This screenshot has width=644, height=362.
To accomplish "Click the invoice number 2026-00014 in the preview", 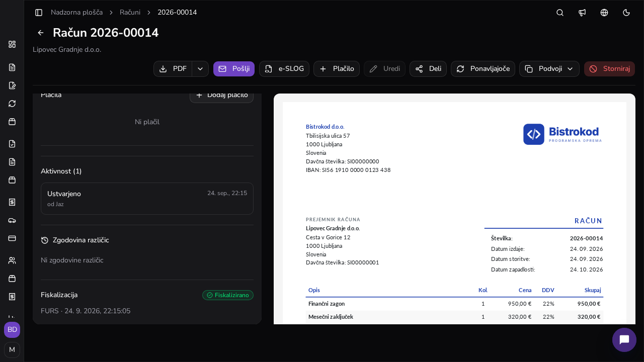I will coord(586,238).
